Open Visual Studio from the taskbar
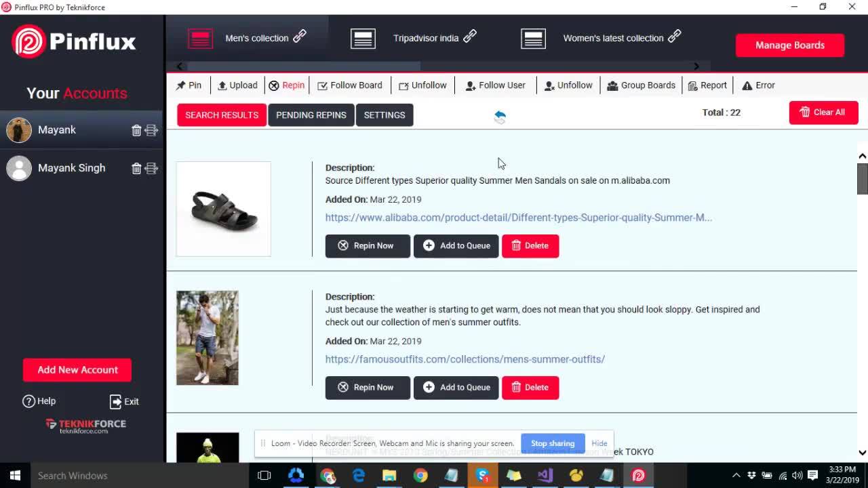The width and height of the screenshot is (868, 488). pyautogui.click(x=545, y=476)
